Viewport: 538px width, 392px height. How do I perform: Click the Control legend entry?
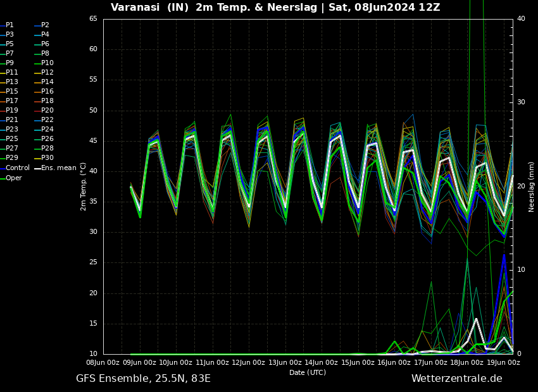click(x=17, y=168)
